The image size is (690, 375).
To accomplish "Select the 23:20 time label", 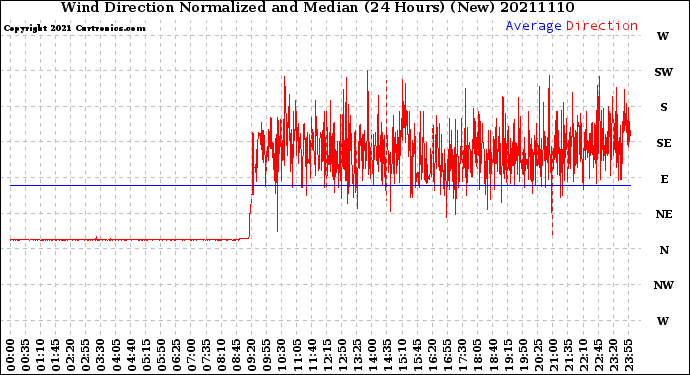I will pyautogui.click(x=613, y=355).
